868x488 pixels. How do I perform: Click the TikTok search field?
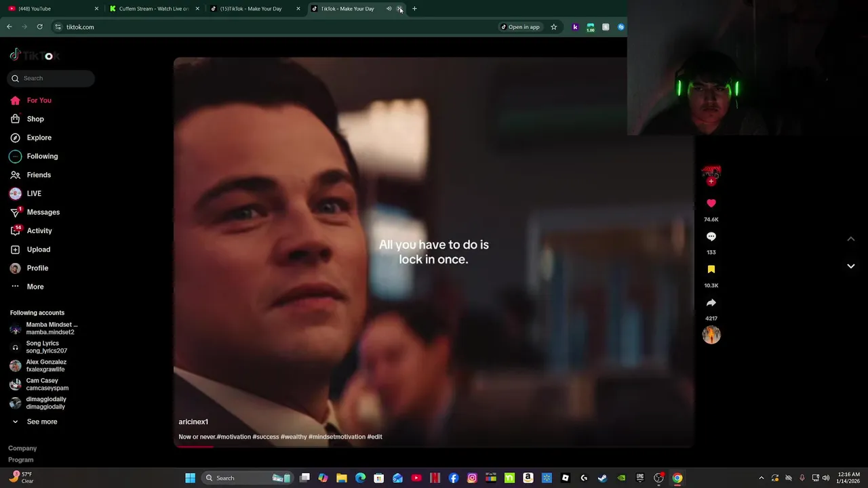coord(52,79)
